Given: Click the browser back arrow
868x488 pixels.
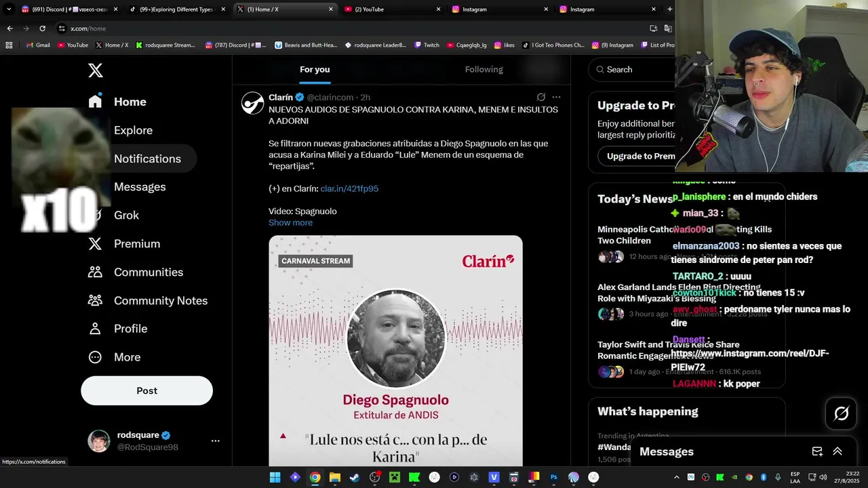Looking at the screenshot, I should (9, 28).
